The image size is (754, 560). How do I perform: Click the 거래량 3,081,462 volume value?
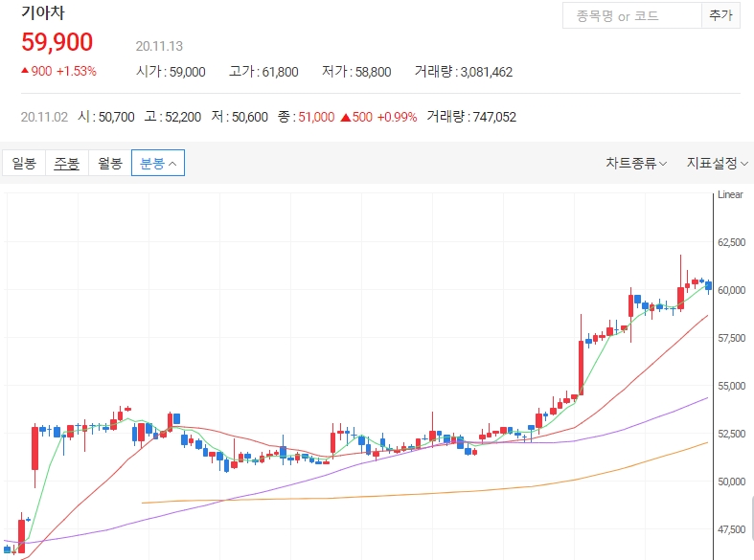tap(464, 72)
